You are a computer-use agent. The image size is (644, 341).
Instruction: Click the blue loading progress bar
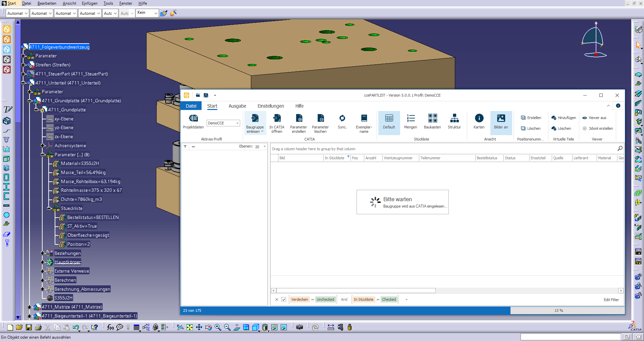345,310
